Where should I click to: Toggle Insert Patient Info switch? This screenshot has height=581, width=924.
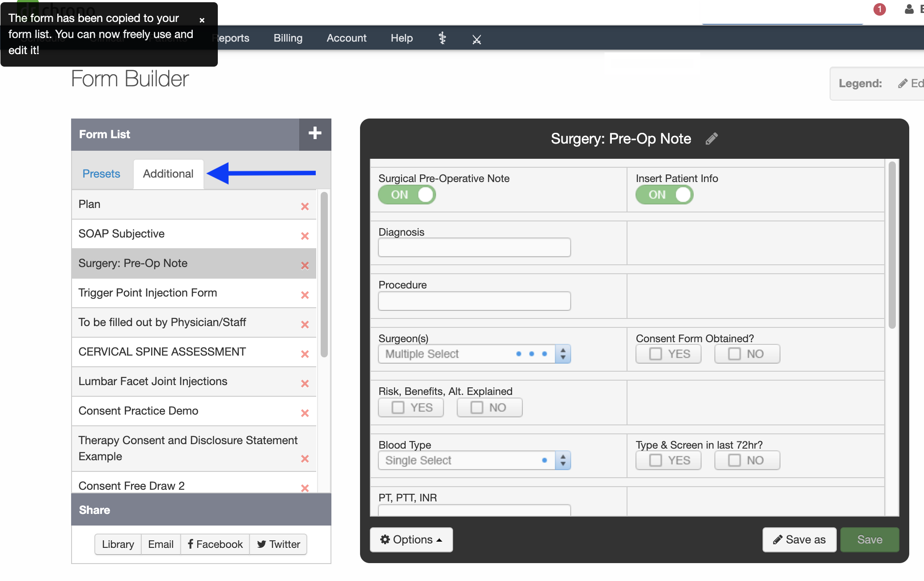664,195
